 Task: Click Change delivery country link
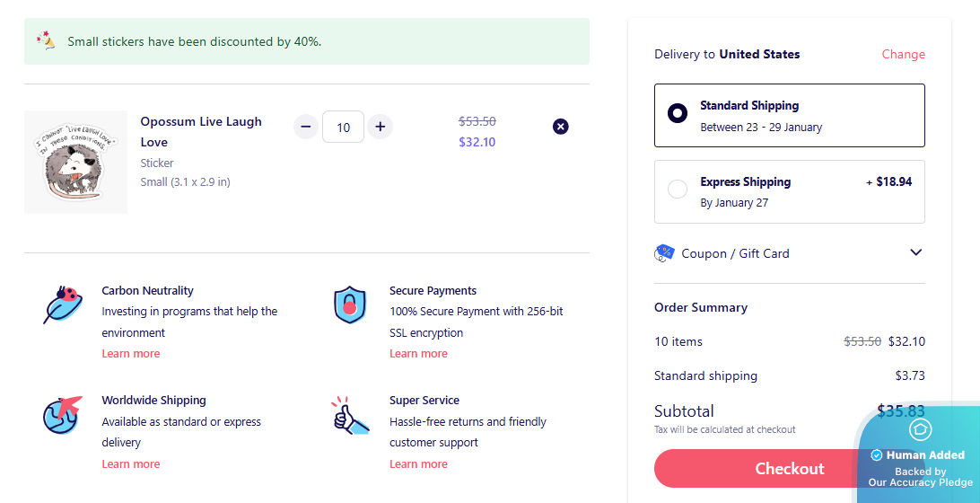click(x=903, y=54)
